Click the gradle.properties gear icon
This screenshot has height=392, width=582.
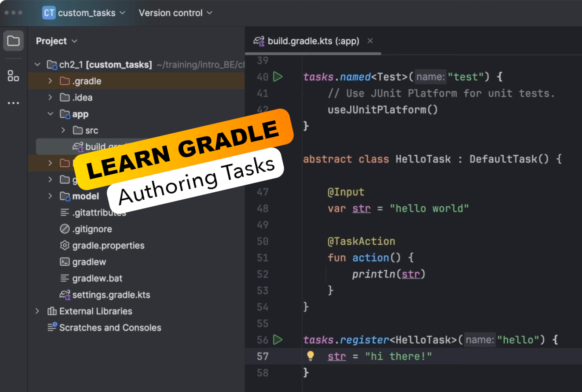[65, 245]
